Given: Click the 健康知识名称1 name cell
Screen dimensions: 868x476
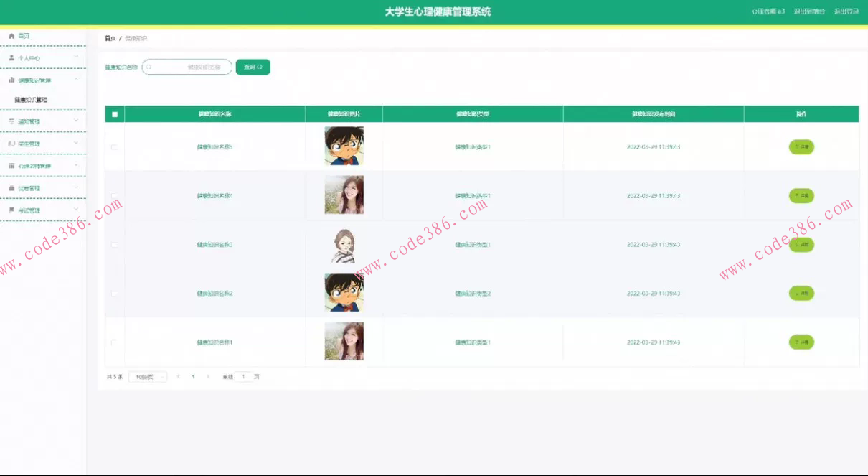Looking at the screenshot, I should click(x=214, y=342).
